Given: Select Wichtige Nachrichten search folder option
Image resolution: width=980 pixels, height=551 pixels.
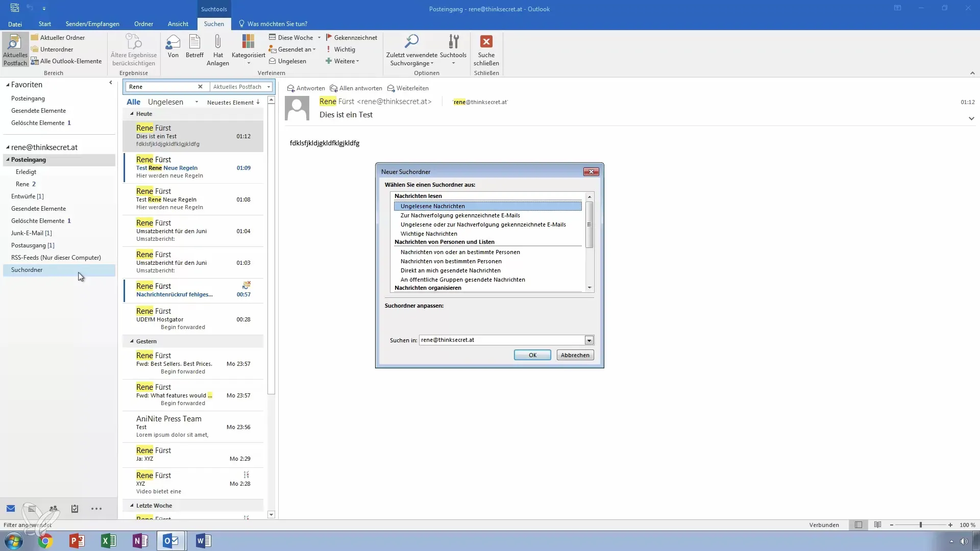Looking at the screenshot, I should pyautogui.click(x=429, y=234).
